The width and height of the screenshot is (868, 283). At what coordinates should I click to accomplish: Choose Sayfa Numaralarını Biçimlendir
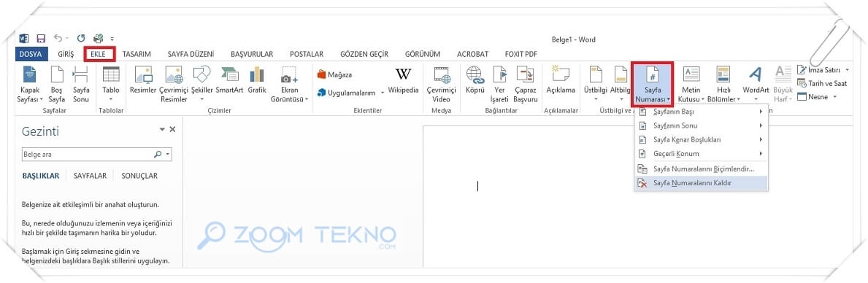coord(701,168)
